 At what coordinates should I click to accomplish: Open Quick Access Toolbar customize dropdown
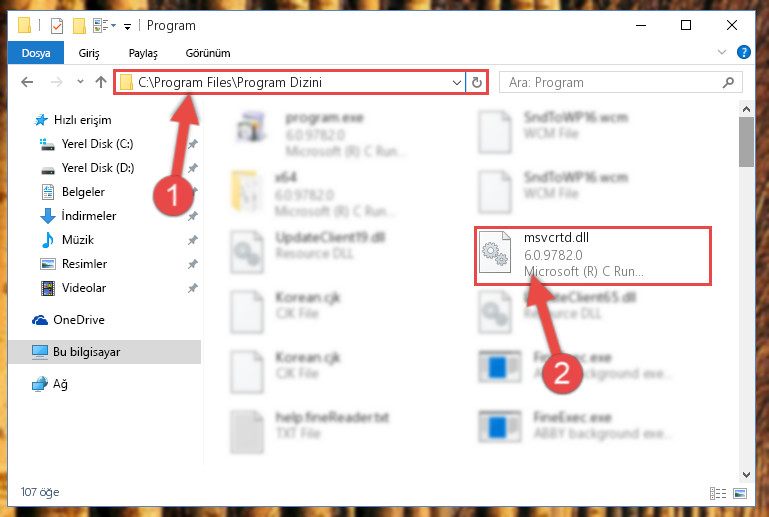click(x=127, y=26)
